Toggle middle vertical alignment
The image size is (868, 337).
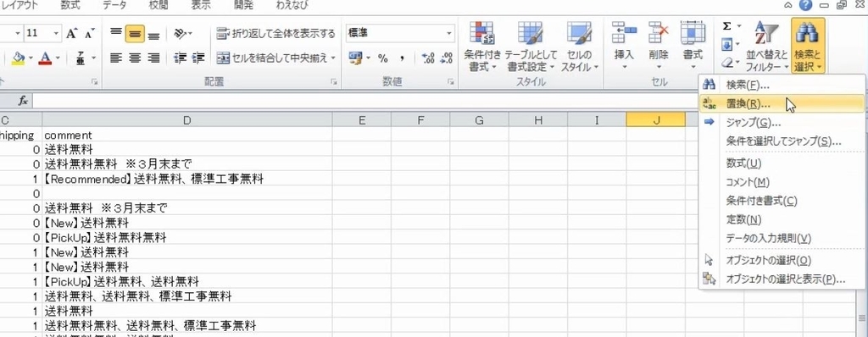[x=135, y=33]
